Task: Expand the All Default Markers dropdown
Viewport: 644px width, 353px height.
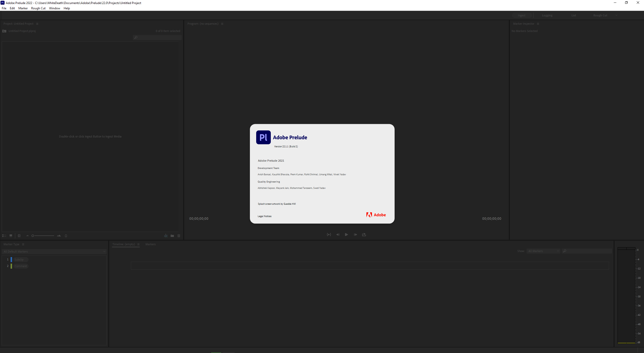Action: pos(54,252)
